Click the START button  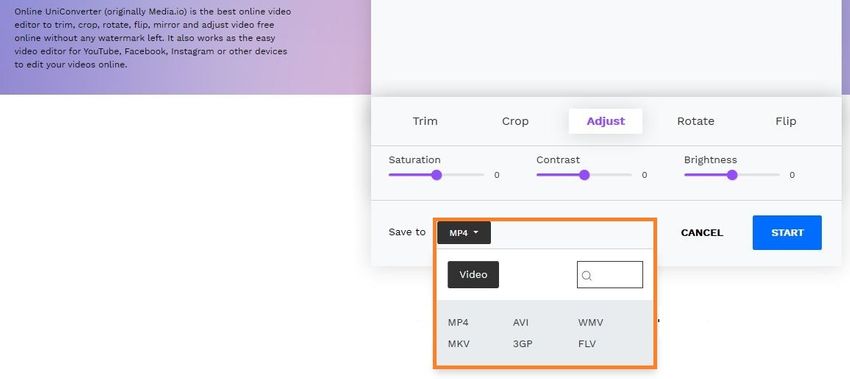pyautogui.click(x=787, y=233)
